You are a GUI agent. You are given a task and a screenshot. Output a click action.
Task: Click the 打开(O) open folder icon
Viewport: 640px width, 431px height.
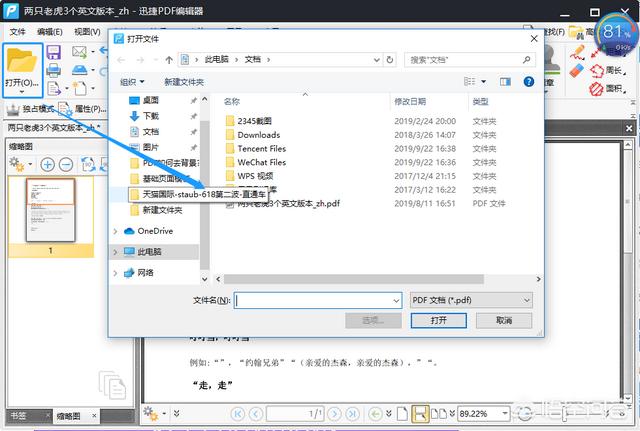tap(22, 62)
